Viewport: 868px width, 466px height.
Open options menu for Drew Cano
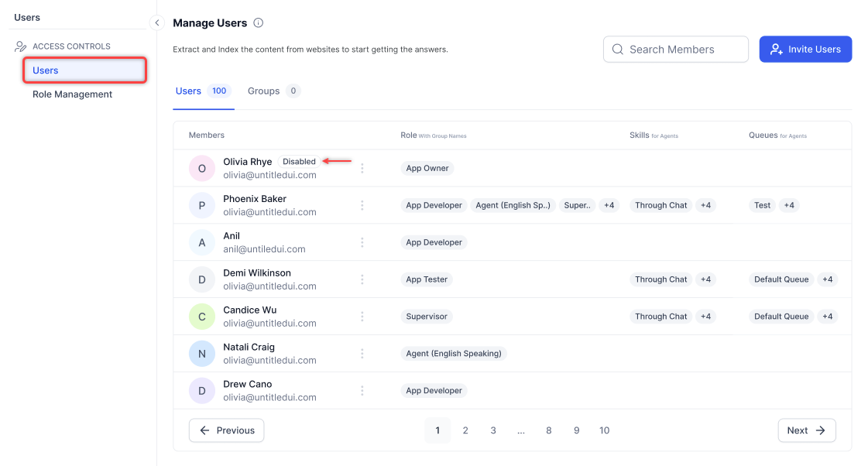(x=362, y=391)
